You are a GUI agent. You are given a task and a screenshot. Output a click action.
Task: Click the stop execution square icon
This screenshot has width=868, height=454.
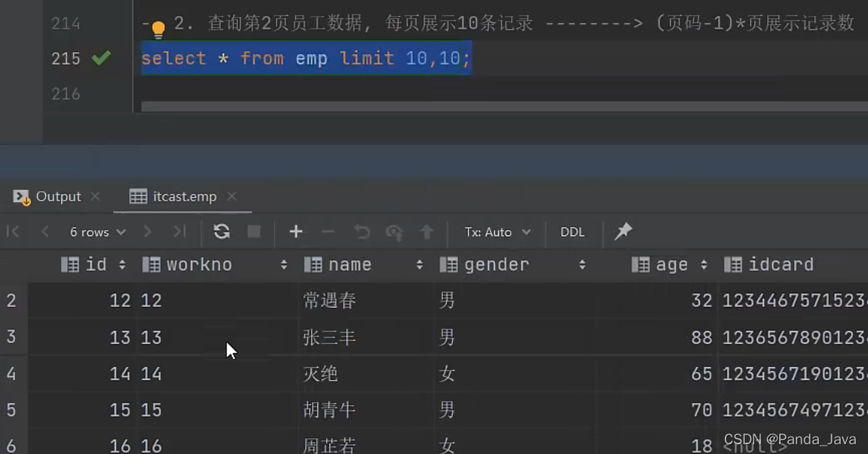tap(253, 232)
